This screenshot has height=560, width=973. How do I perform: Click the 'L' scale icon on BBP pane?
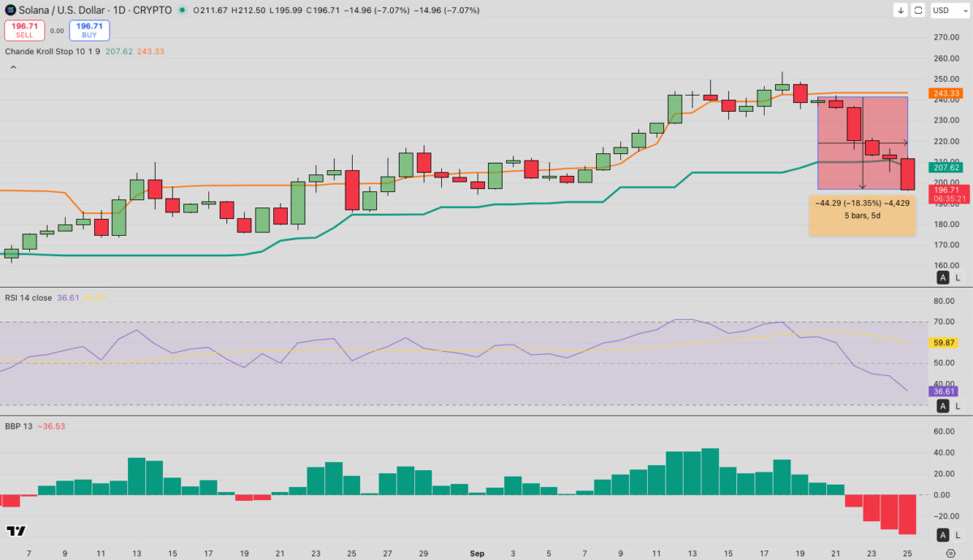click(958, 534)
